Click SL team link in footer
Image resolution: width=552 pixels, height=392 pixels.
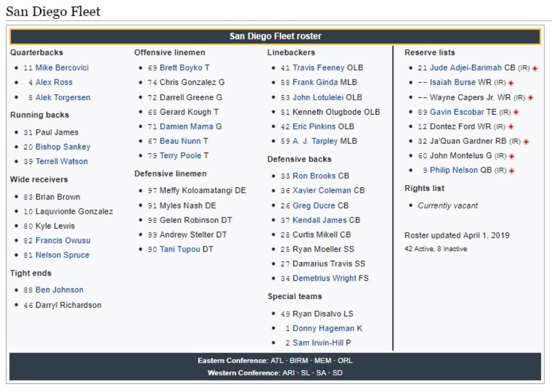pos(306,373)
